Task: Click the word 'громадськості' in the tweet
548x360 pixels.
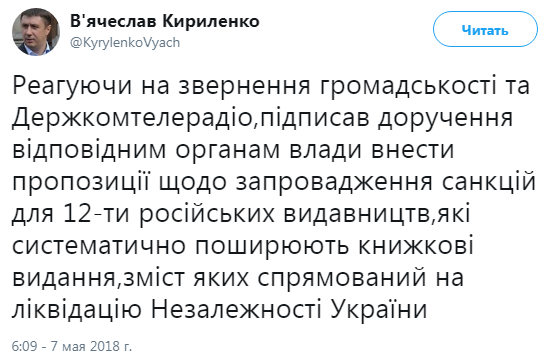Action: (x=407, y=87)
